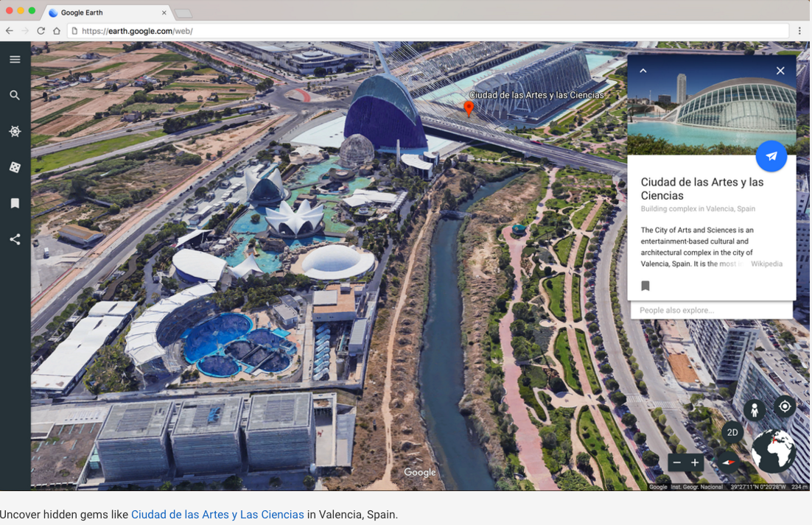Expand the People also explore section
The image size is (812, 525).
point(712,310)
